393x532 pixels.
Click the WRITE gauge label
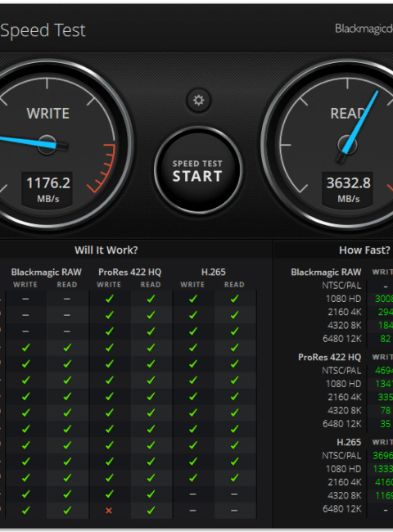pos(47,113)
